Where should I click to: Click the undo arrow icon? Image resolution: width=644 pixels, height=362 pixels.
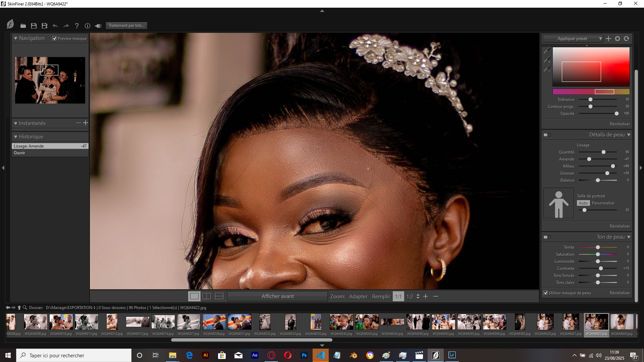point(55,26)
